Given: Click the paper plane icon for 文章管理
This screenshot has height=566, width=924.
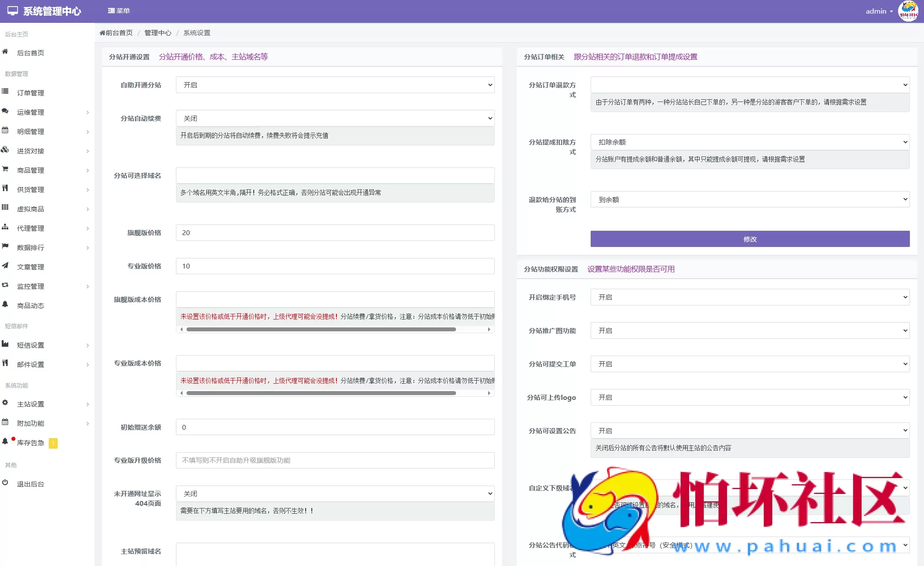Looking at the screenshot, I should tap(5, 266).
